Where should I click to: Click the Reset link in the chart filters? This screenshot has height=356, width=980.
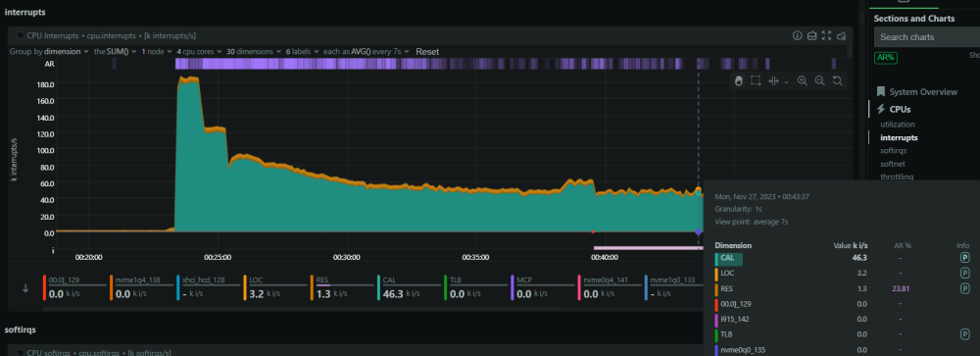click(427, 51)
